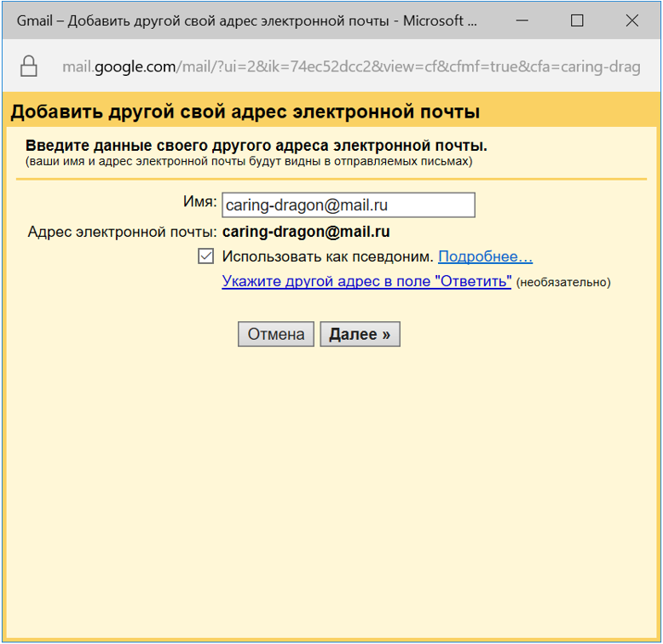Click the mail.google.com address bar URL
Screen dimensions: 663x644
(x=351, y=66)
